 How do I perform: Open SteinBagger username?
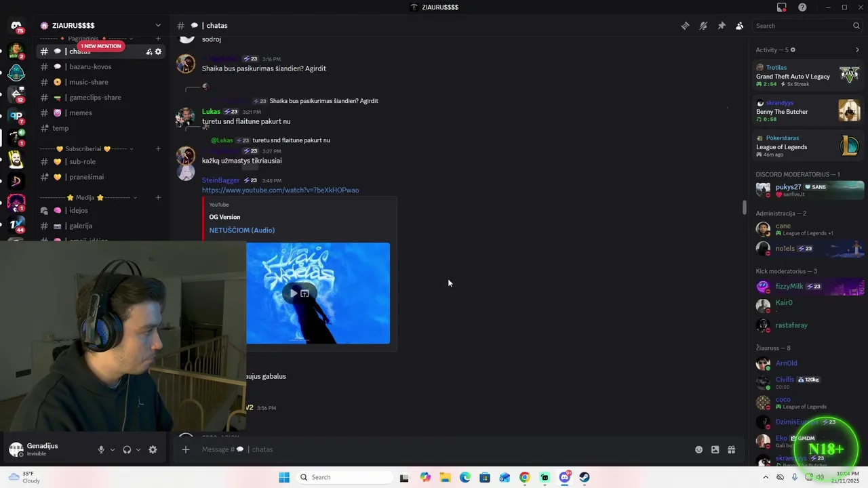[x=220, y=180]
